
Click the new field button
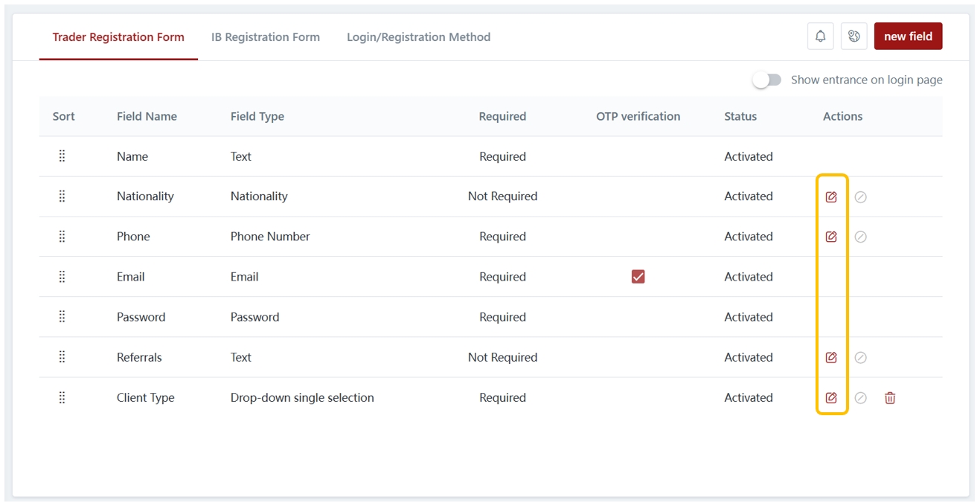[908, 36]
